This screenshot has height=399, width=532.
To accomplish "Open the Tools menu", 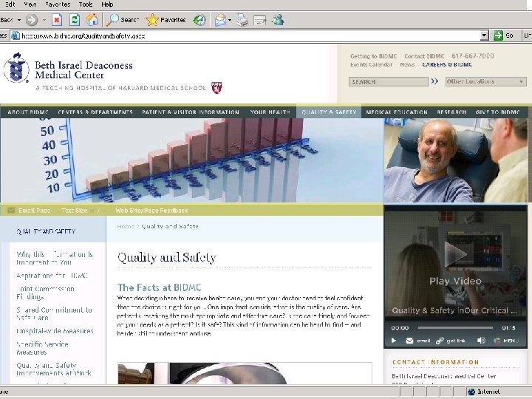I will point(86,4).
